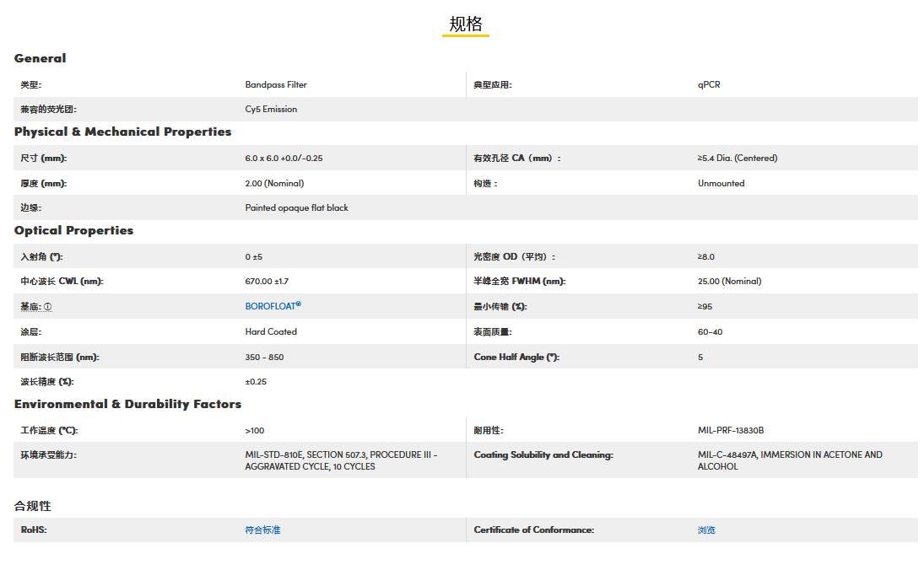Click the Optical Properties heading
Image resolution: width=924 pixels, height=570 pixels.
click(x=73, y=230)
